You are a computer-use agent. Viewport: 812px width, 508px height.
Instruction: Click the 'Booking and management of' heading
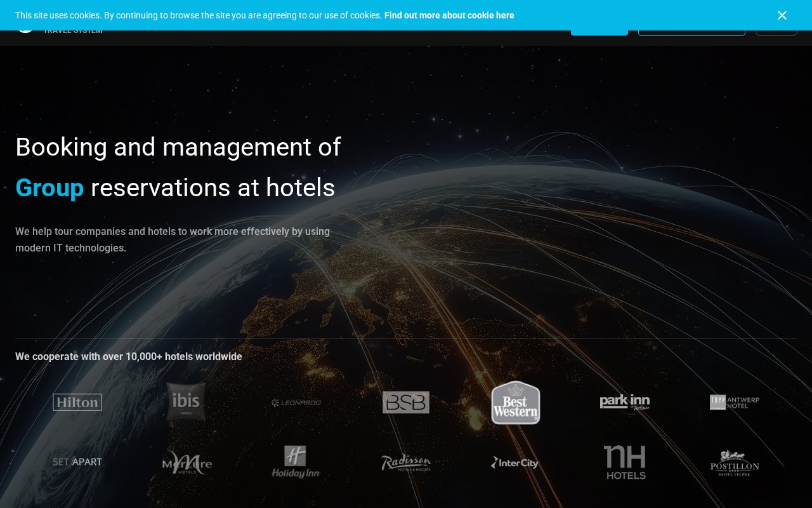pos(178,147)
